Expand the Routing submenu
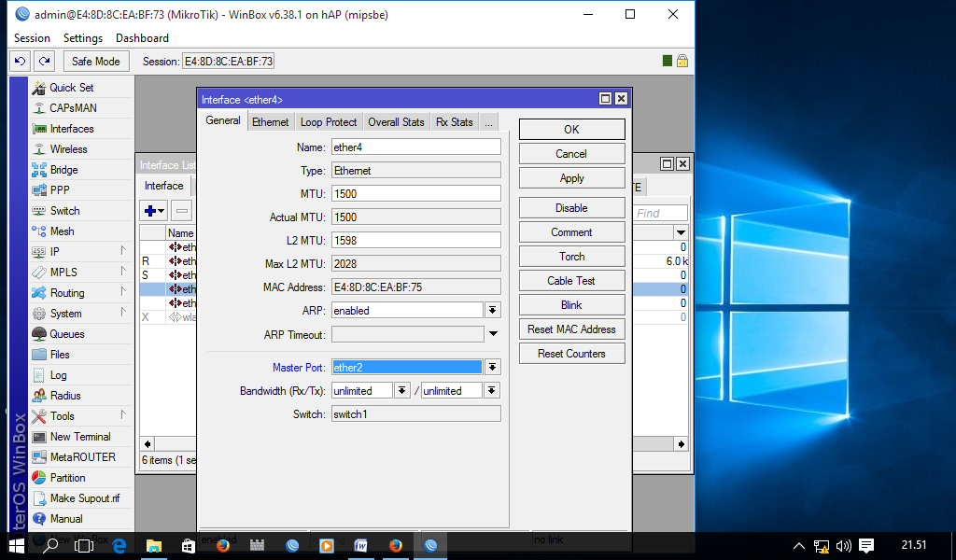 tap(123, 292)
